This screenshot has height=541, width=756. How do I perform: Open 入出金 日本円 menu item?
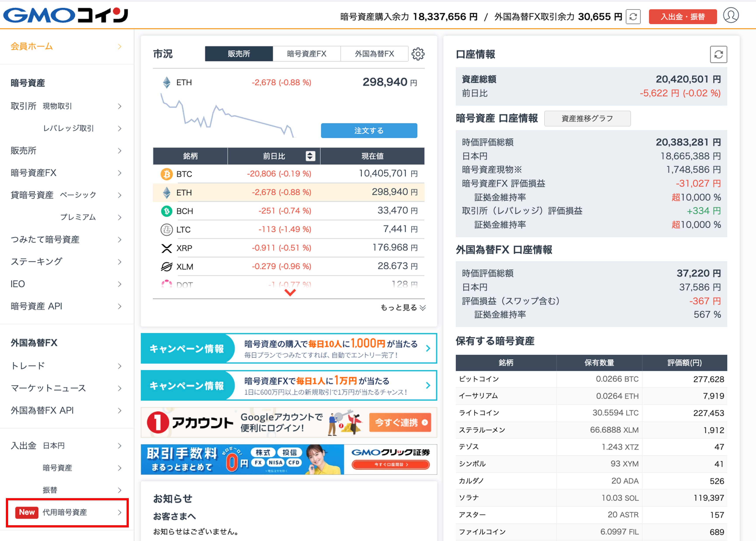tap(67, 446)
